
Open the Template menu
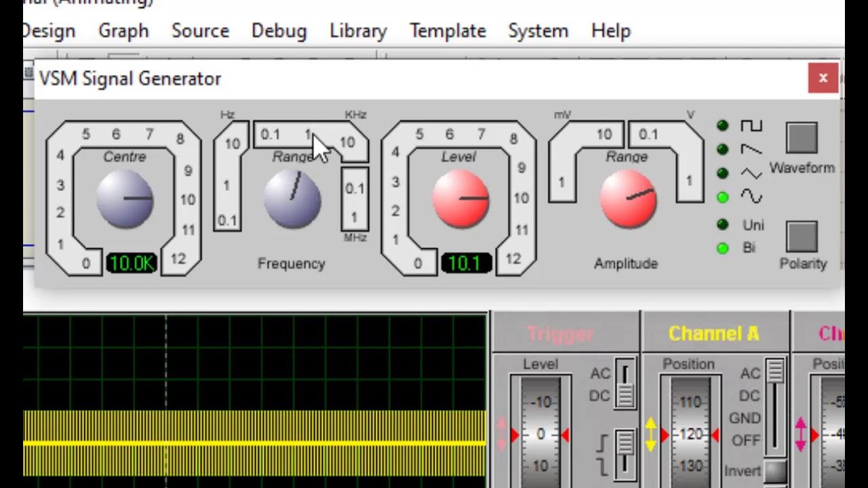pyautogui.click(x=448, y=31)
